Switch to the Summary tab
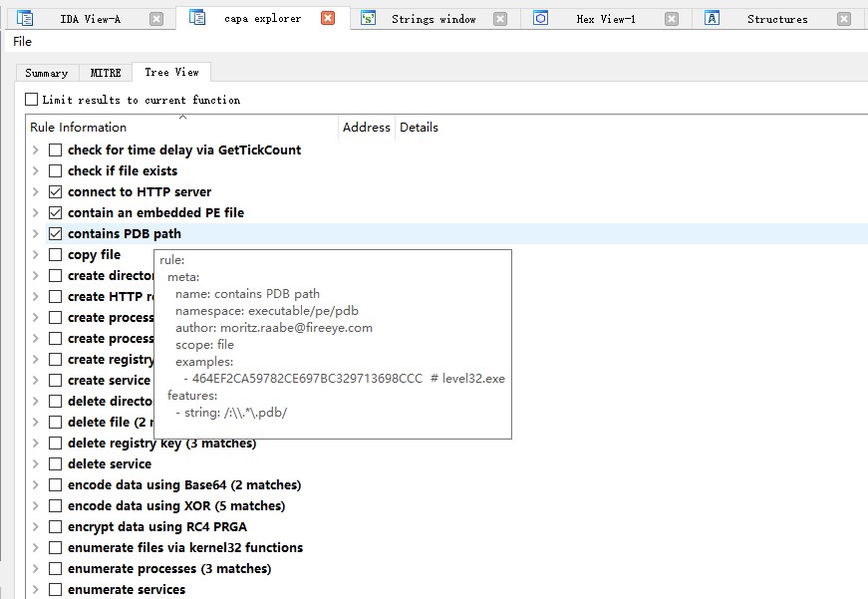 coord(46,73)
